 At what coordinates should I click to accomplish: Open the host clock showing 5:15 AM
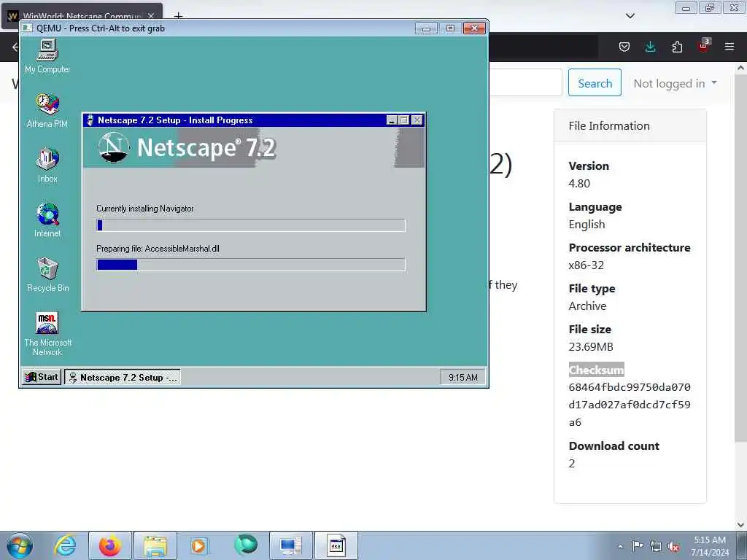tap(710, 545)
